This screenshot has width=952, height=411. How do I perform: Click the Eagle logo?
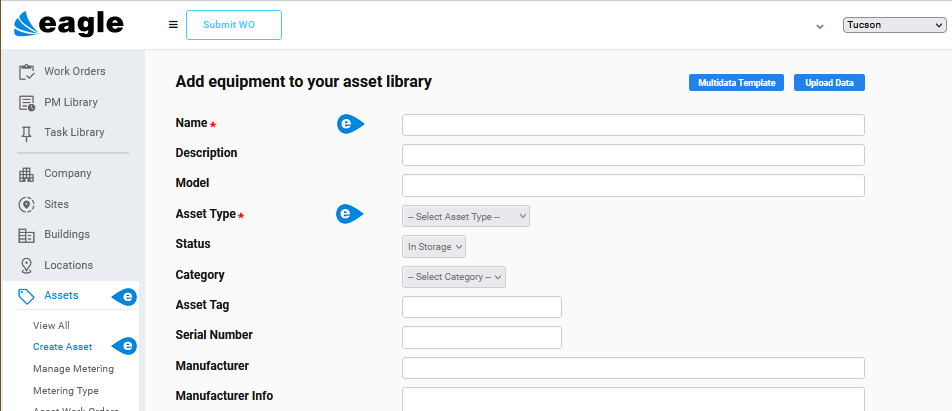click(x=69, y=25)
